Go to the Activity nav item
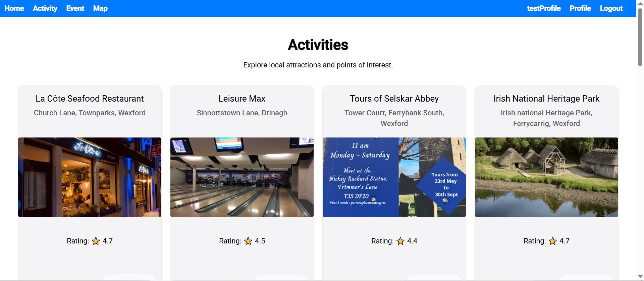This screenshot has height=281, width=644. click(45, 8)
